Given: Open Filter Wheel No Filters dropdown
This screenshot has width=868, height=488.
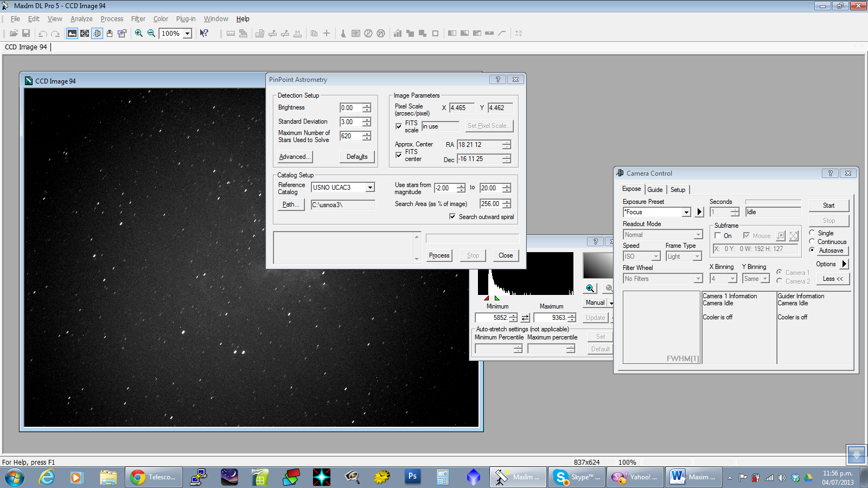Looking at the screenshot, I should pyautogui.click(x=698, y=279).
